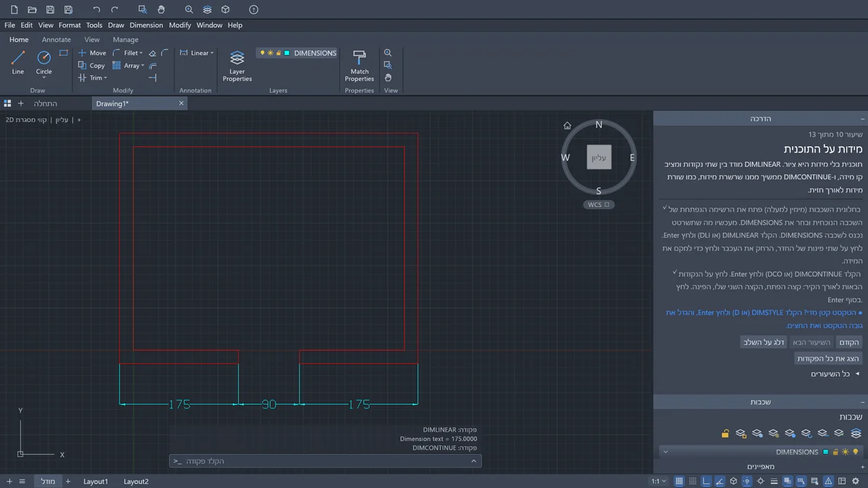Open the 1:1 annotation scale dropdown
Viewport: 868px width, 488px height.
pyautogui.click(x=659, y=481)
